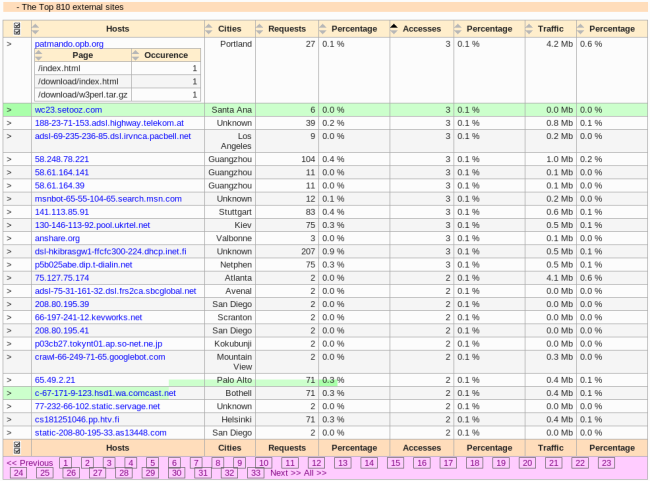Open the static-208-80-195-33.as13448.com link

(101, 433)
